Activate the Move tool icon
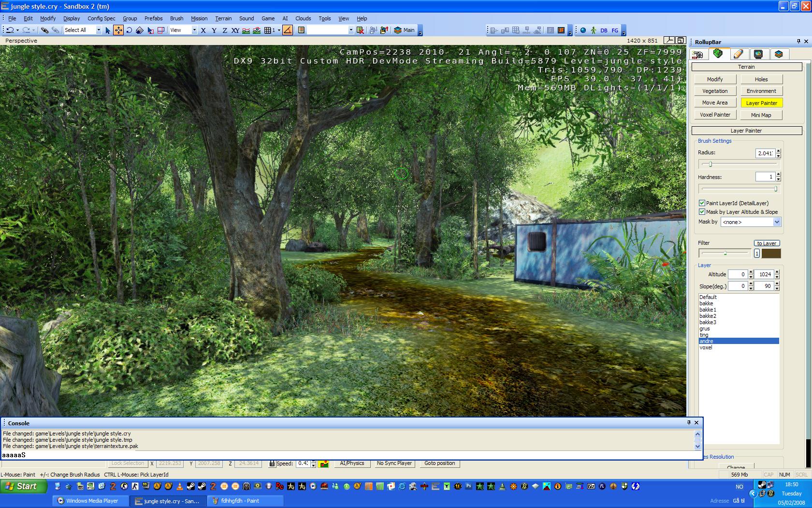The height and width of the screenshot is (508, 812). (x=118, y=30)
